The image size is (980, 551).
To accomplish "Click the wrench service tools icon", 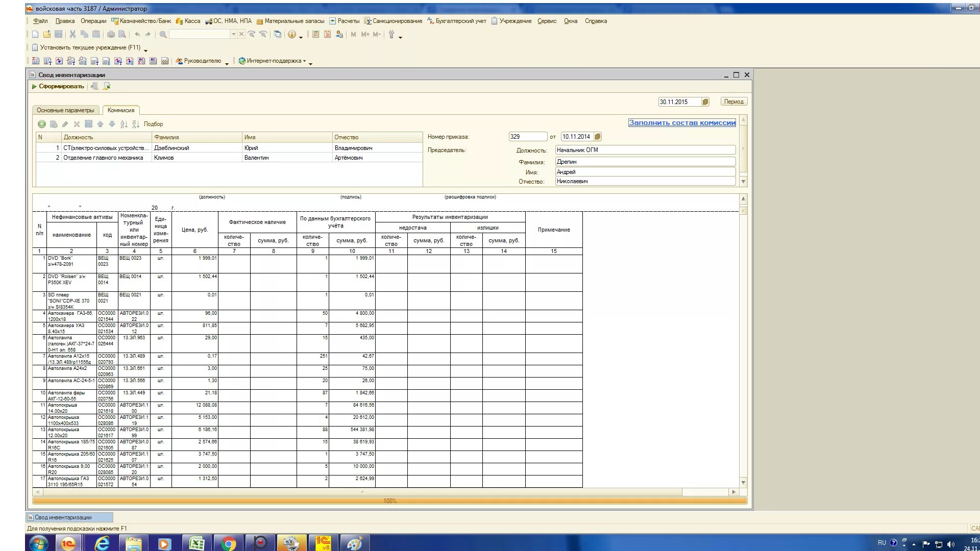I will point(391,34).
